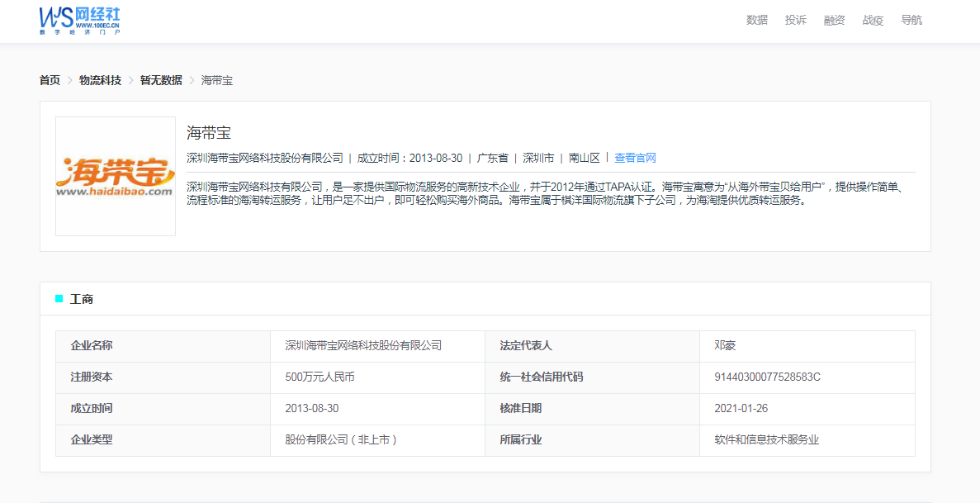The width and height of the screenshot is (980, 503).
Task: Click the 注册资本 label cell
Action: pyautogui.click(x=163, y=377)
